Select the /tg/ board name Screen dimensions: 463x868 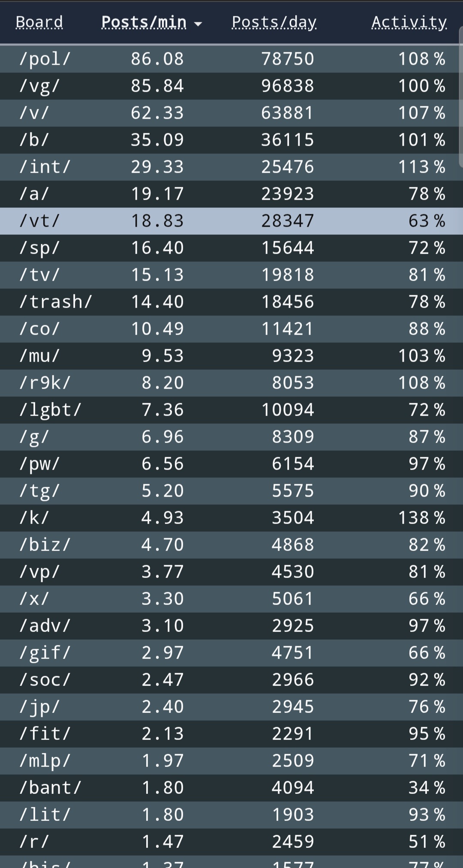pyautogui.click(x=39, y=491)
